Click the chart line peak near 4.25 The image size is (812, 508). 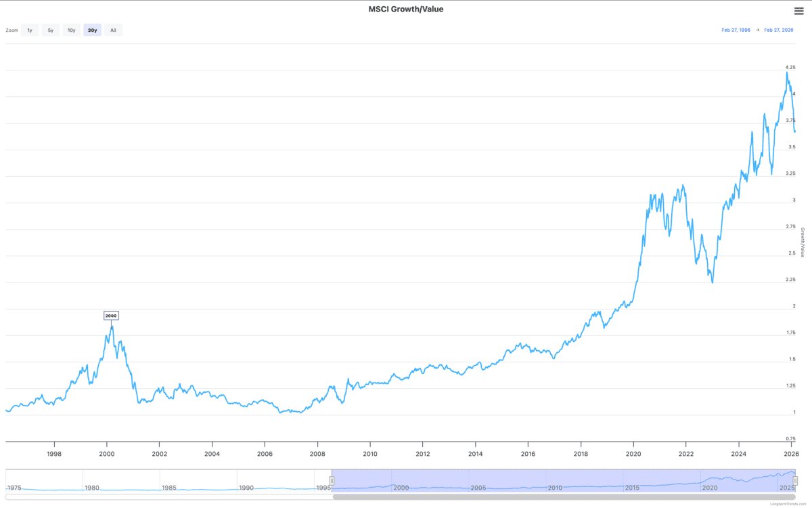coord(786,72)
